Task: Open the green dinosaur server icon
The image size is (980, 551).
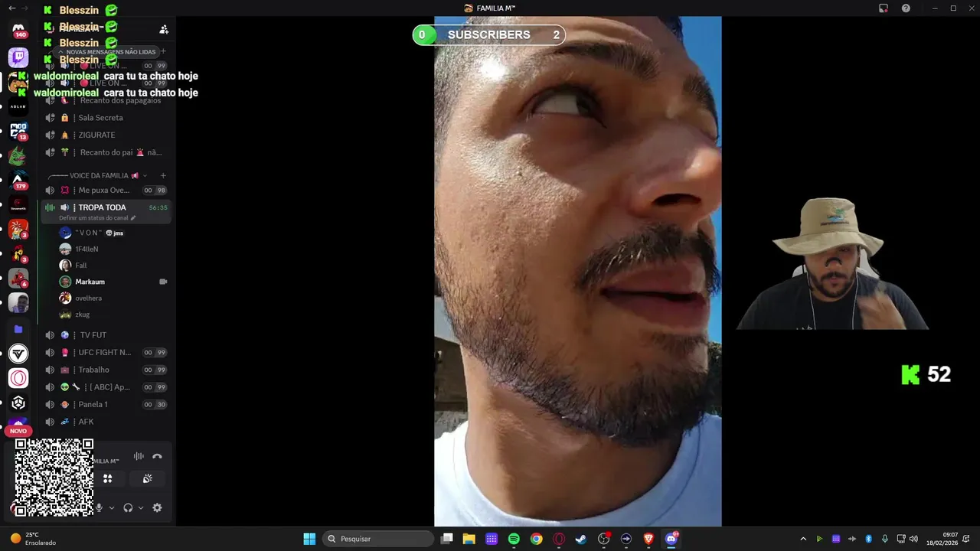Action: click(18, 156)
